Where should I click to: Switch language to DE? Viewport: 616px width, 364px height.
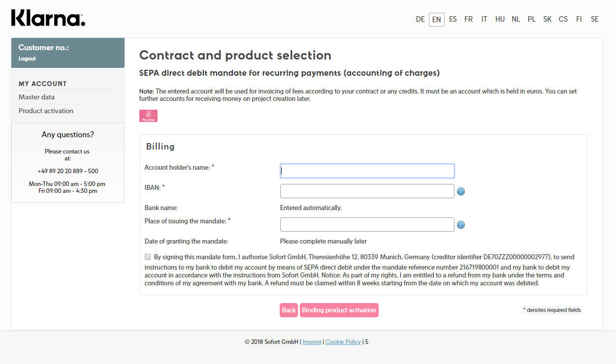(x=420, y=19)
